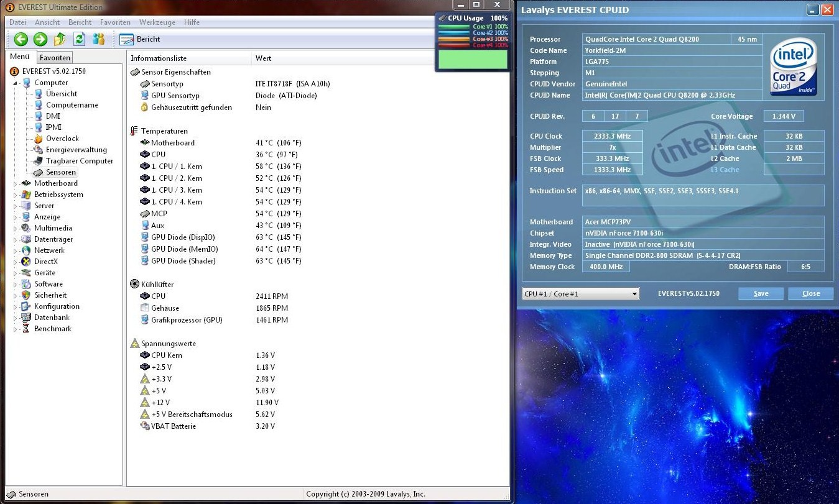
Task: Expand the Server tree node
Action: tap(16, 206)
